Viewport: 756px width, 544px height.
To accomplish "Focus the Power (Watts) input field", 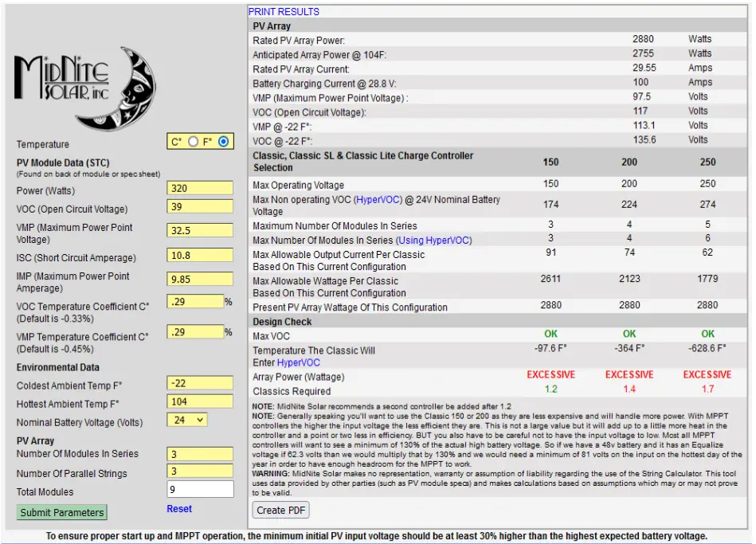I will [200, 189].
